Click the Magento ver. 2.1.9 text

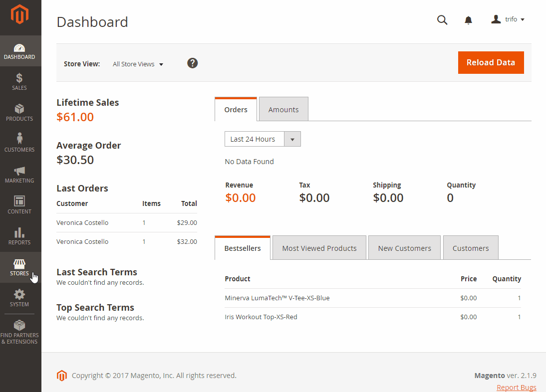505,376
